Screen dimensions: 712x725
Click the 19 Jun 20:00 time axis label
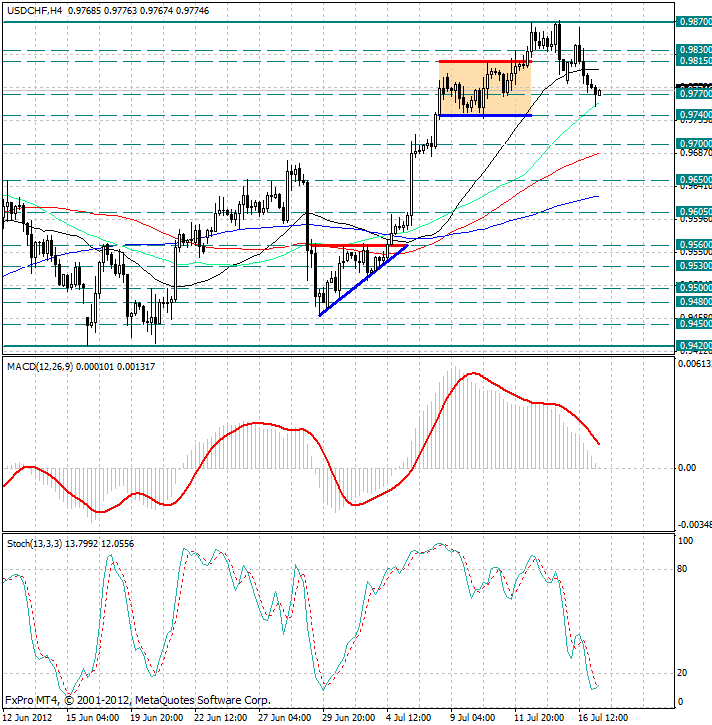coord(156,718)
